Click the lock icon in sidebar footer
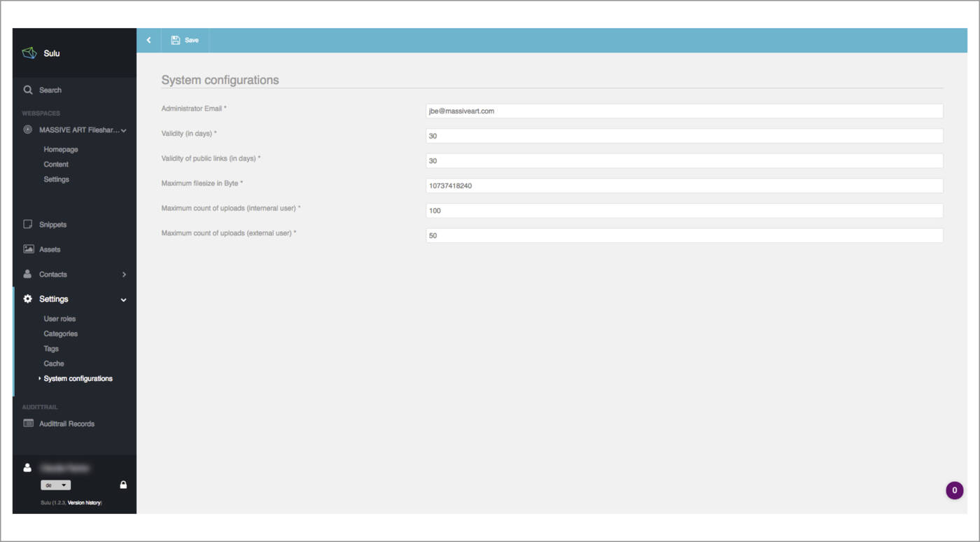The height and width of the screenshot is (542, 980). [x=123, y=485]
